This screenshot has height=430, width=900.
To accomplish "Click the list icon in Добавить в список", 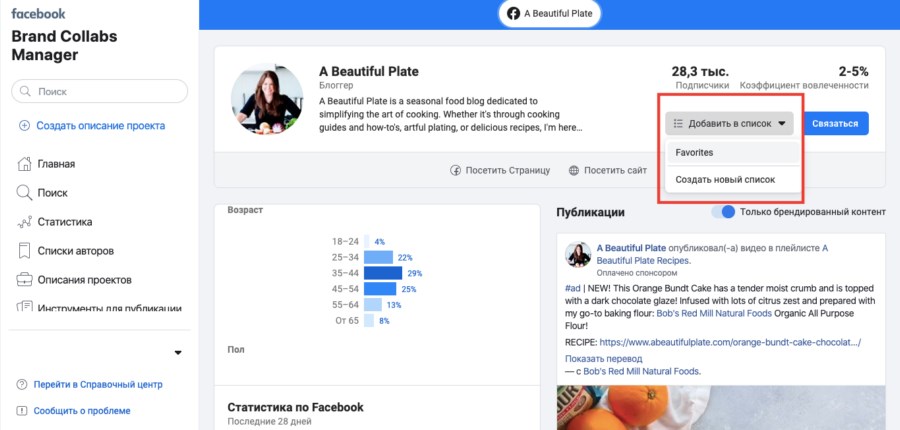I will click(x=678, y=123).
